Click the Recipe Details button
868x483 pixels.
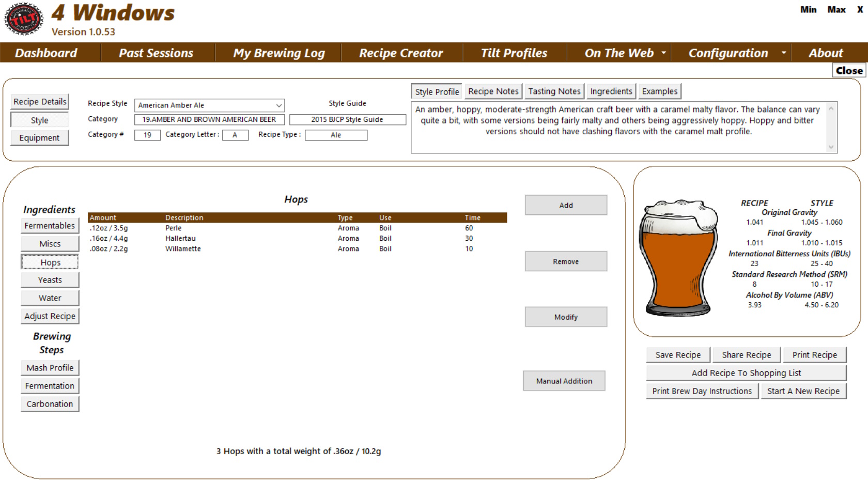click(40, 102)
